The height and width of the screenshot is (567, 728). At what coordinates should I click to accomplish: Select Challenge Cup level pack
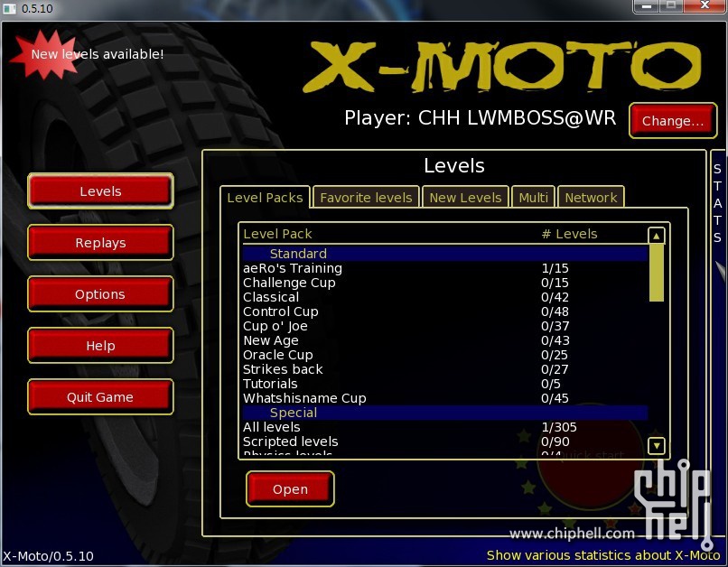[x=444, y=283]
